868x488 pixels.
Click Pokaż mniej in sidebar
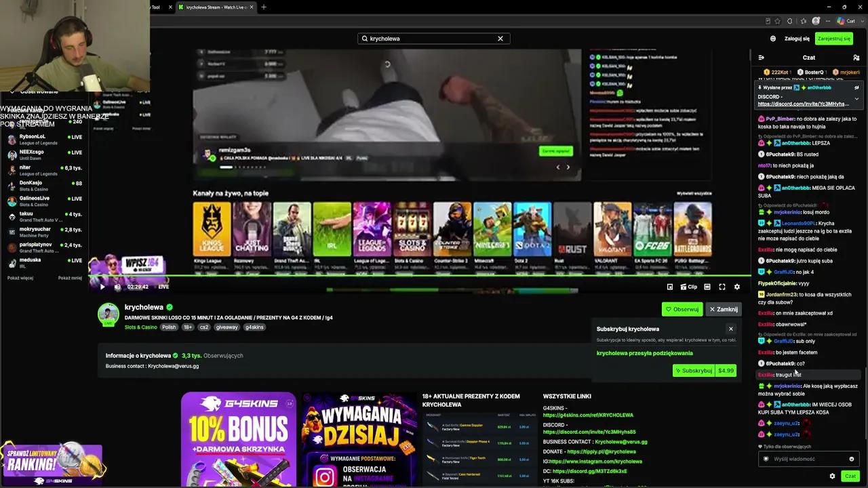(x=70, y=278)
